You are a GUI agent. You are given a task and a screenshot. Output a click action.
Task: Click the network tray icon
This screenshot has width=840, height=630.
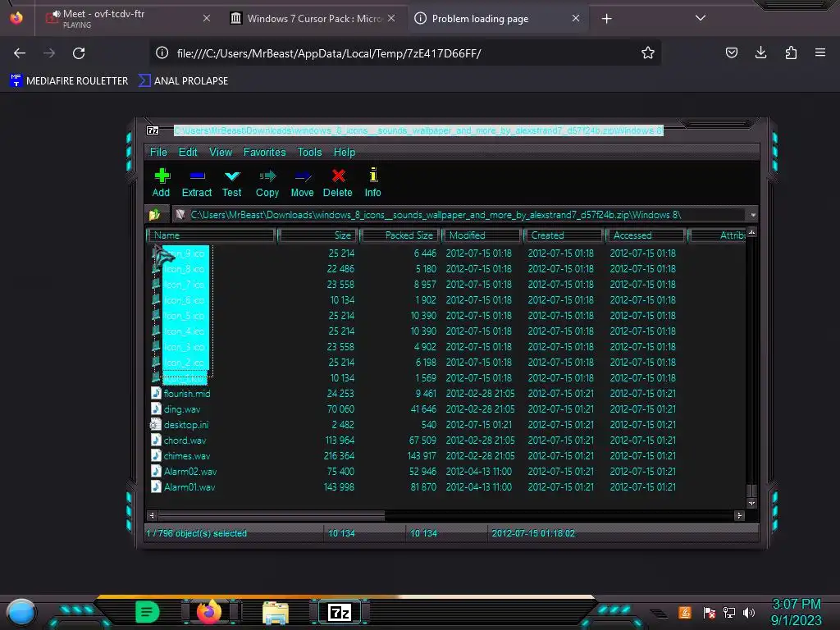pyautogui.click(x=729, y=612)
